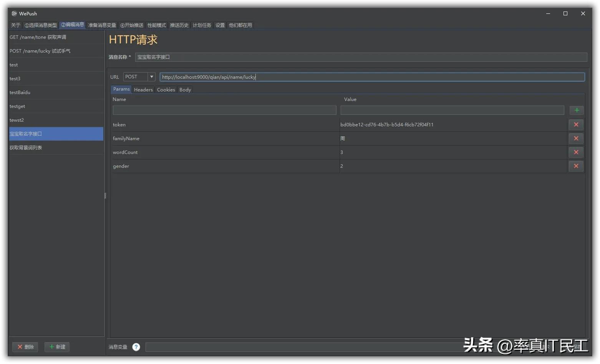Open the 设置 settings menu item

(220, 25)
